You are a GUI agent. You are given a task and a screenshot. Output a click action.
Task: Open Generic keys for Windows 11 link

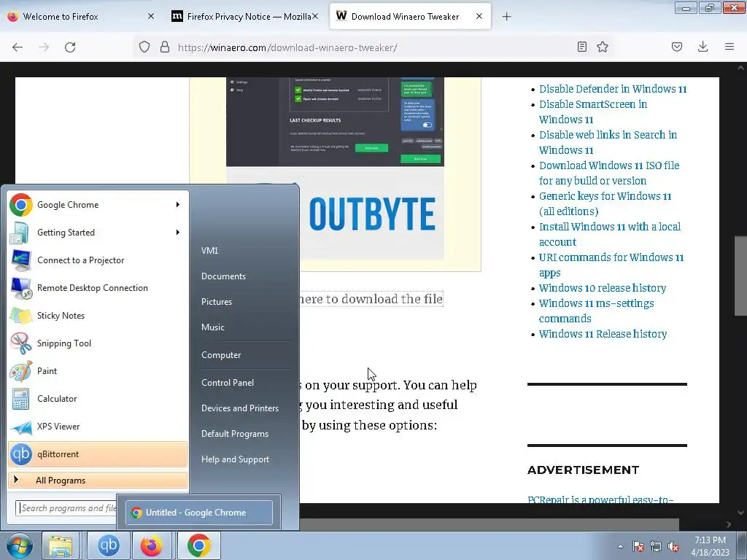click(x=605, y=204)
